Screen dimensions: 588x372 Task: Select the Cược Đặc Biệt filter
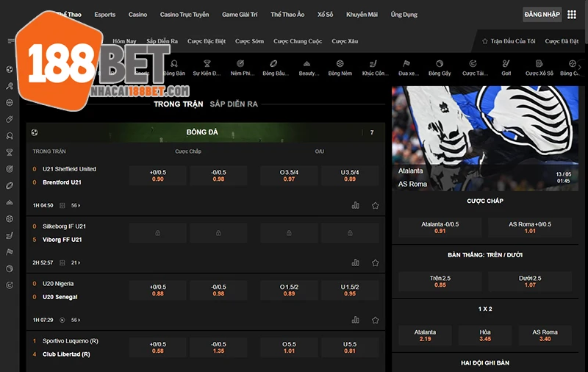click(x=207, y=41)
